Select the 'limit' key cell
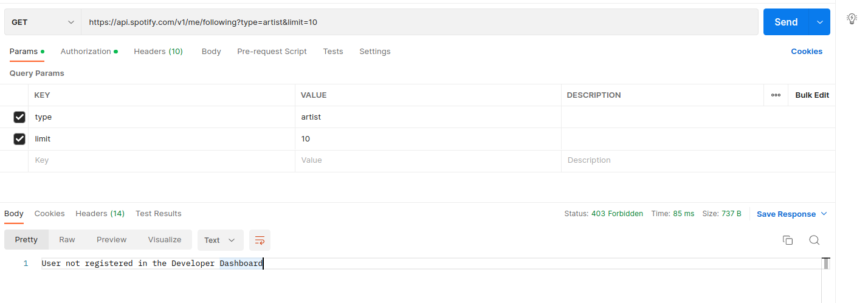This screenshot has width=868, height=303. [x=162, y=139]
